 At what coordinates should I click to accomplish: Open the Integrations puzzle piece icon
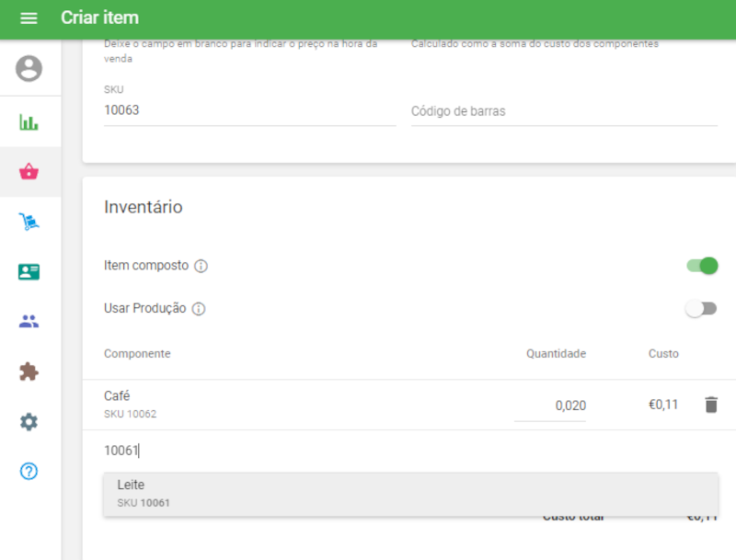[29, 371]
